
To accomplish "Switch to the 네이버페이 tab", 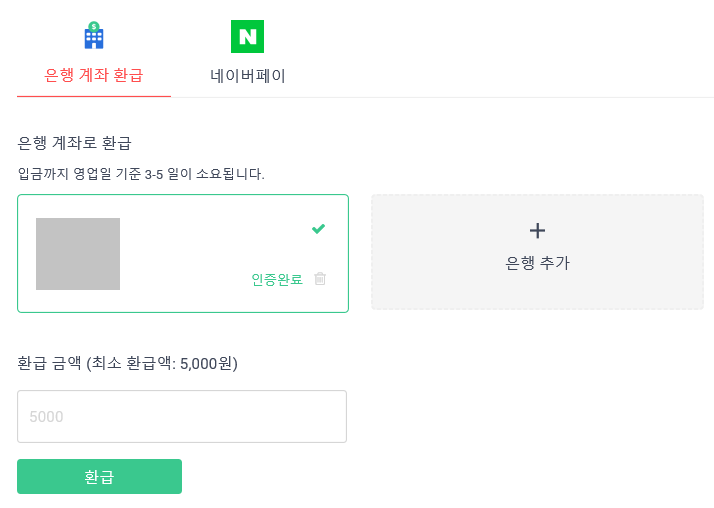I will coord(248,76).
